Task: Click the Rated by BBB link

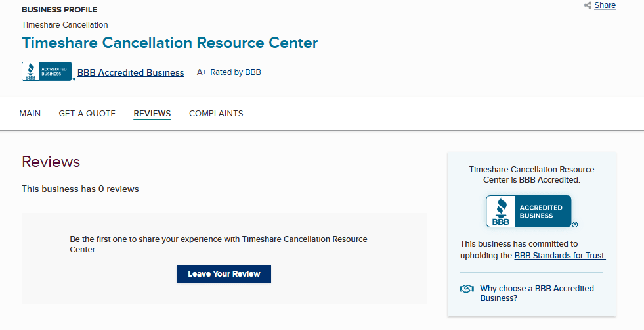Action: click(x=236, y=72)
